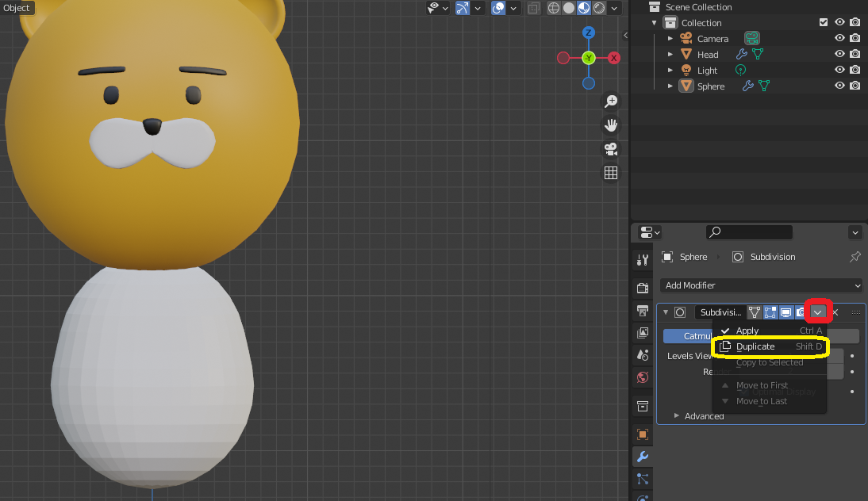Screen dimensions: 868x501
Task: Expand the Head object in outliner
Action: [x=670, y=54]
